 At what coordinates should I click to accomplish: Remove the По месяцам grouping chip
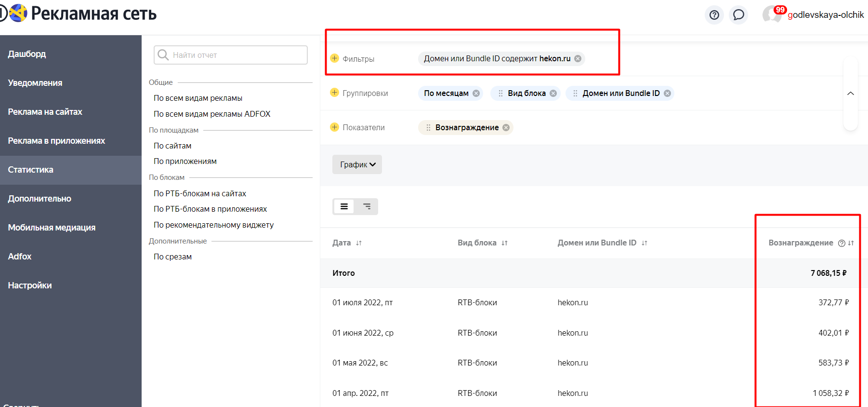[476, 94]
